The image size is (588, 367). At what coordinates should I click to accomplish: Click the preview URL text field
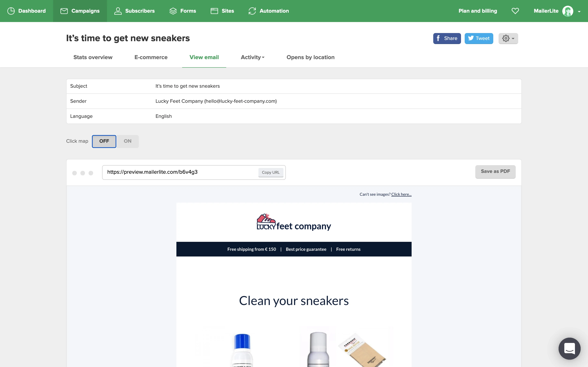[180, 172]
